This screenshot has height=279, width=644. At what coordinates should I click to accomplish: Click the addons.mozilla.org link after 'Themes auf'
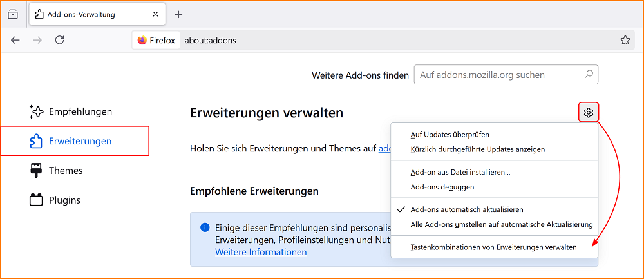384,149
